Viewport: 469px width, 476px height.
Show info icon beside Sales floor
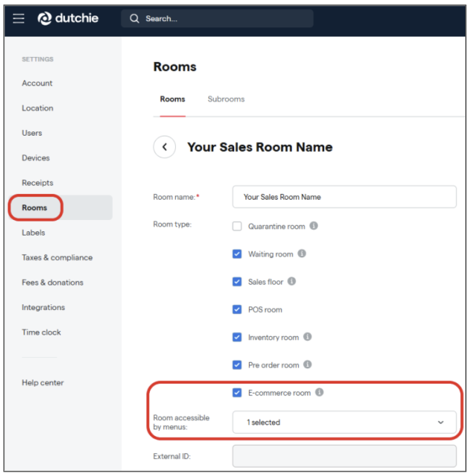(x=292, y=281)
